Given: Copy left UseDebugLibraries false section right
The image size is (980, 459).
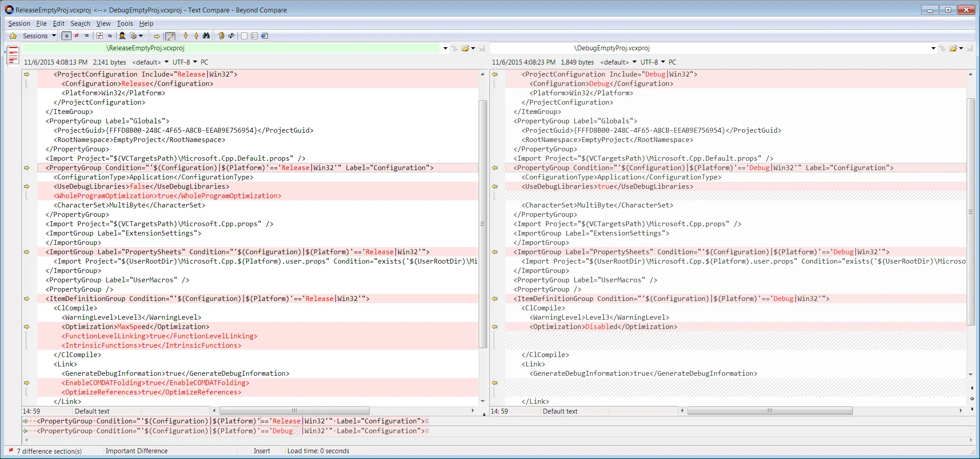Looking at the screenshot, I should [x=27, y=187].
